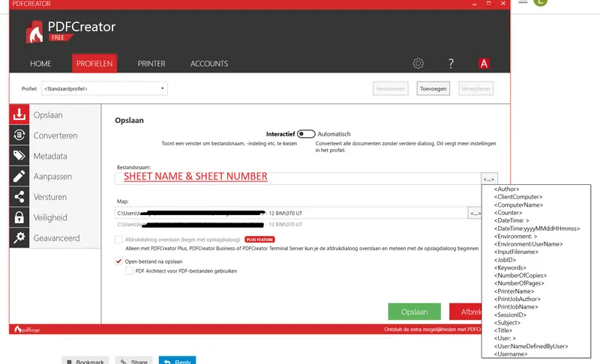Toggle Interactief/Automatisch switch

tap(306, 133)
